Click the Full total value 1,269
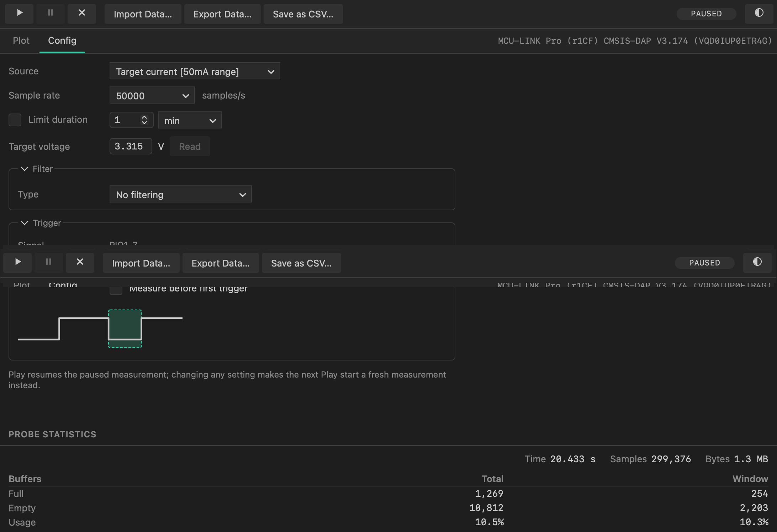Screen dimensions: 777x532 [489, 494]
